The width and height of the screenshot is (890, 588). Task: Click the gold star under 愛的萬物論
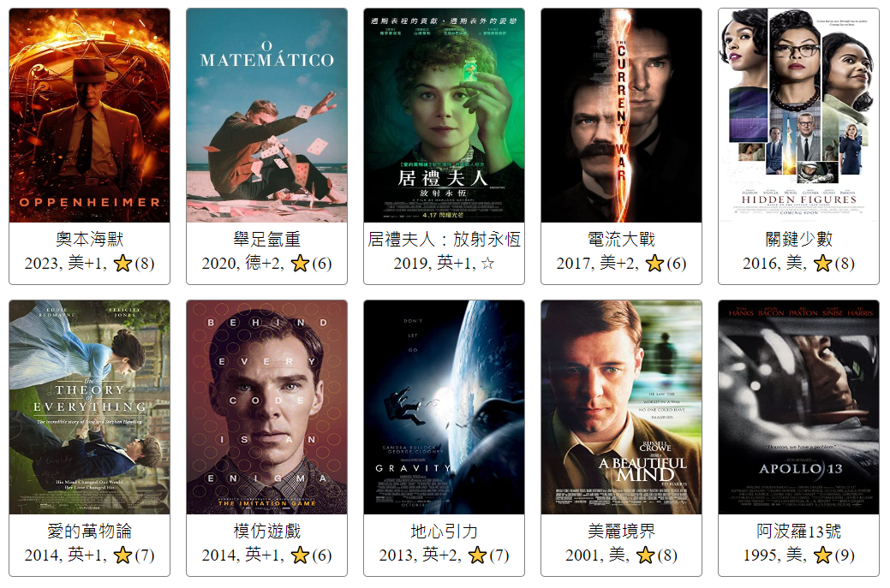click(x=122, y=555)
